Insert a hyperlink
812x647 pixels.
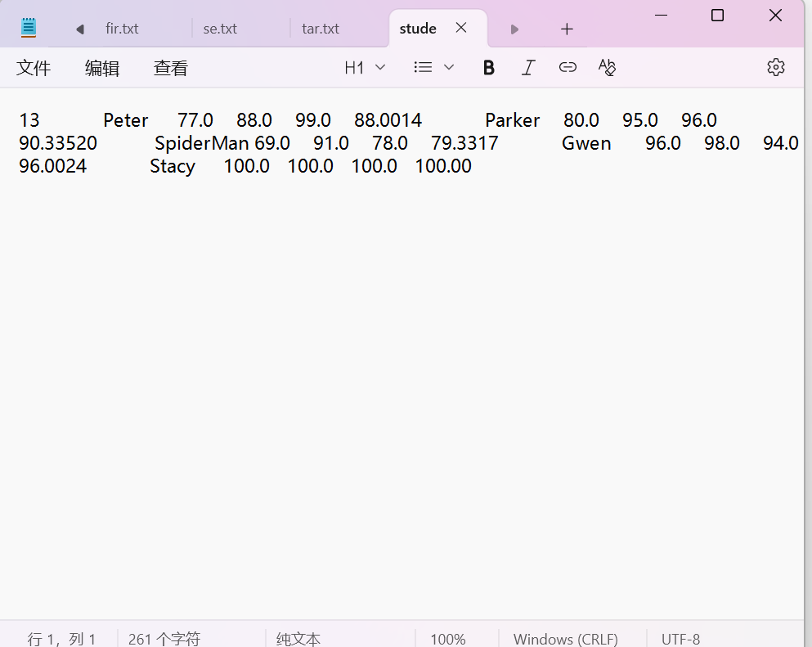568,67
